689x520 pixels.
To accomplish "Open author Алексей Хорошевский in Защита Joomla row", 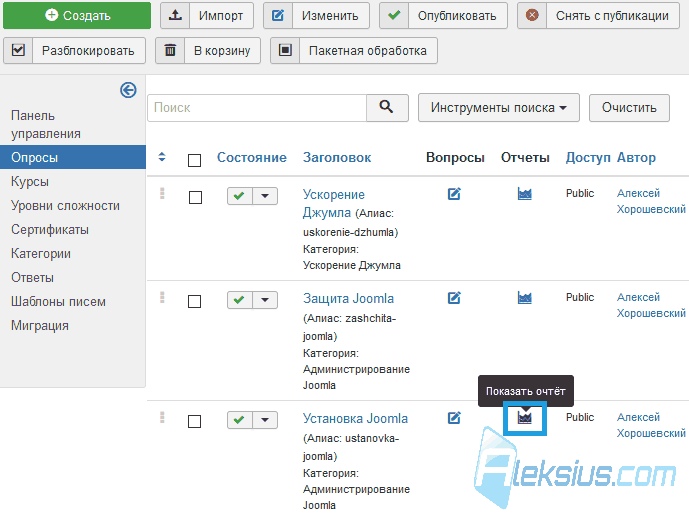I will pos(651,305).
